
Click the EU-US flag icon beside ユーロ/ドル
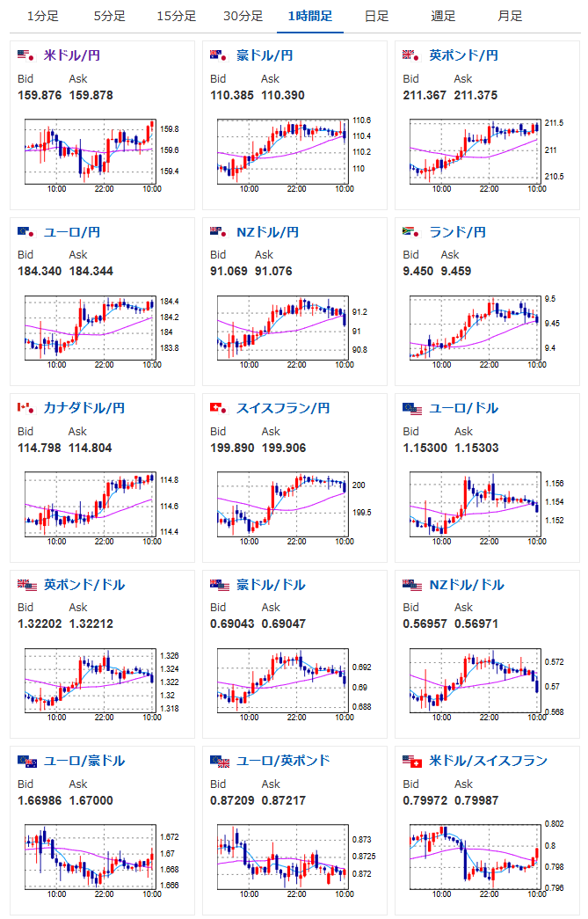tap(412, 409)
